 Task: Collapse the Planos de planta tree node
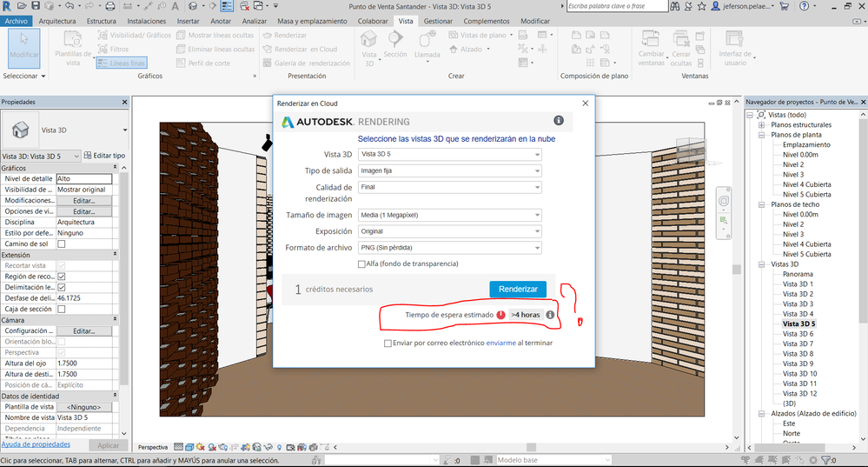click(x=761, y=135)
